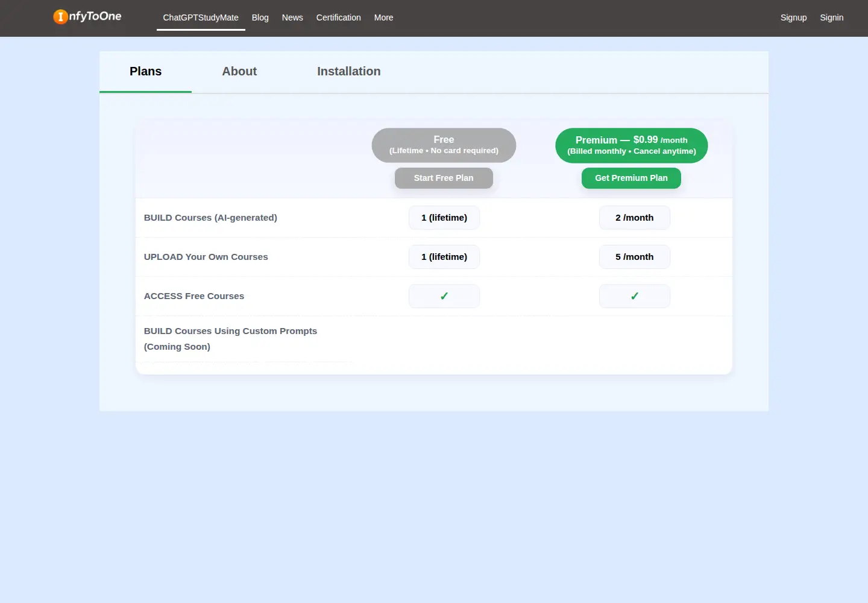The width and height of the screenshot is (868, 603).
Task: Click Free plan's 1 (lifetime) BUILD Courses value
Action: pos(444,218)
